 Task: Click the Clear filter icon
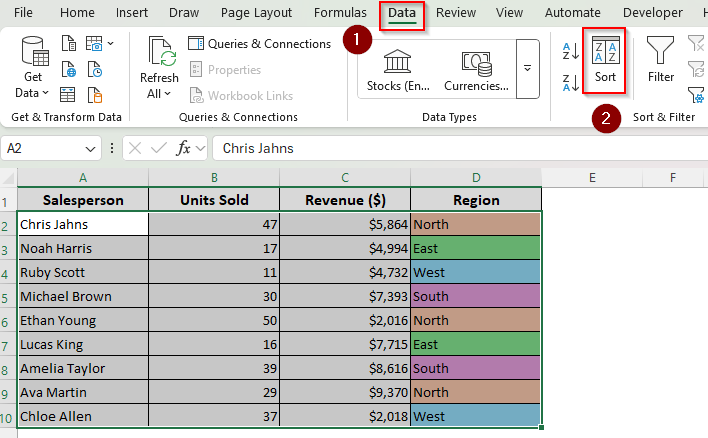(x=696, y=44)
